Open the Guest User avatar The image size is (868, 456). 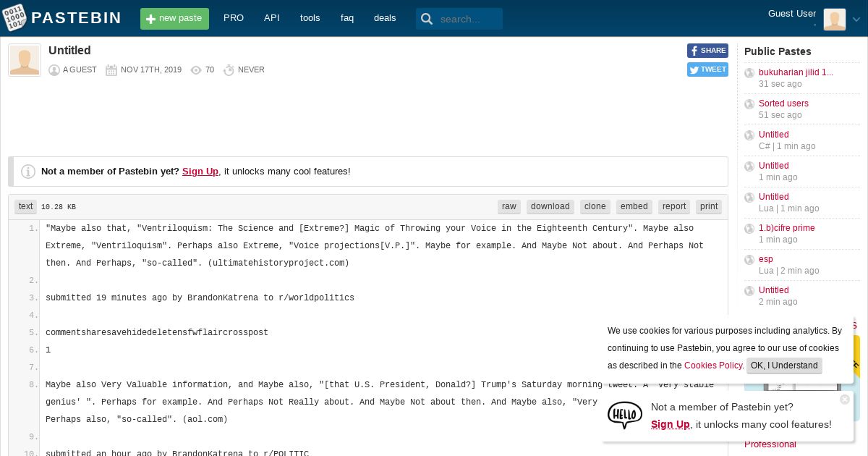tap(834, 20)
